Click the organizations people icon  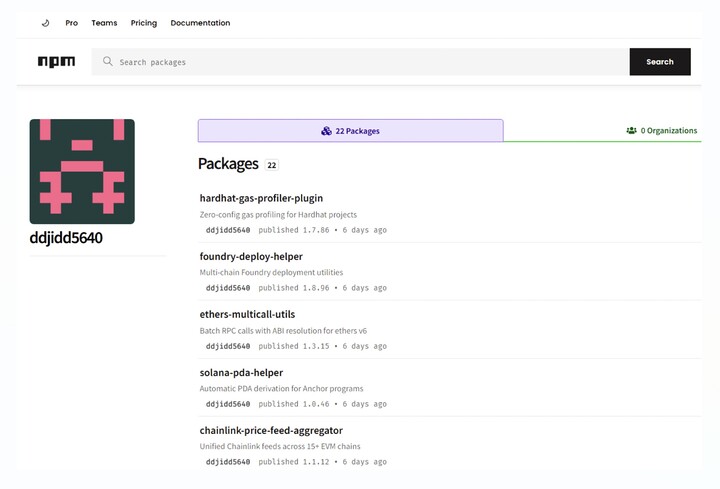[x=631, y=130]
